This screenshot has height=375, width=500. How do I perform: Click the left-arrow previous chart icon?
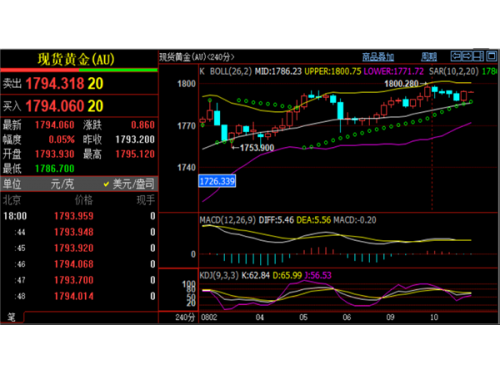456,56
